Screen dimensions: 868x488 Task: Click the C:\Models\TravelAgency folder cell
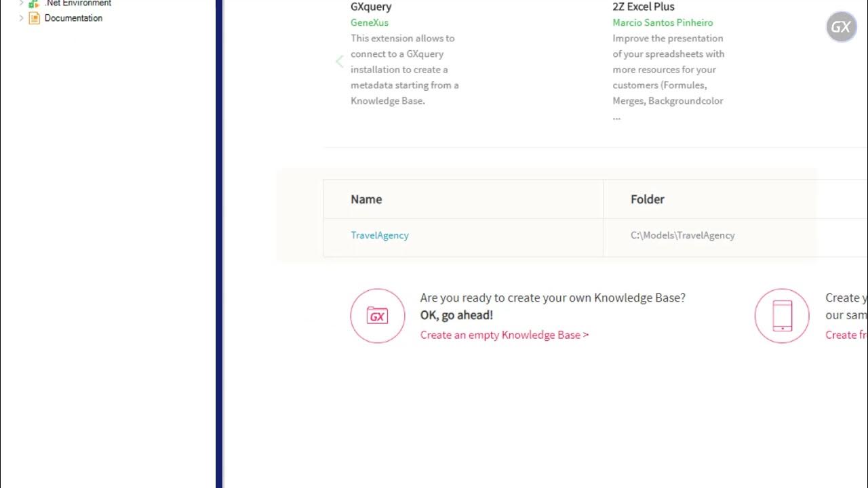tap(683, 235)
